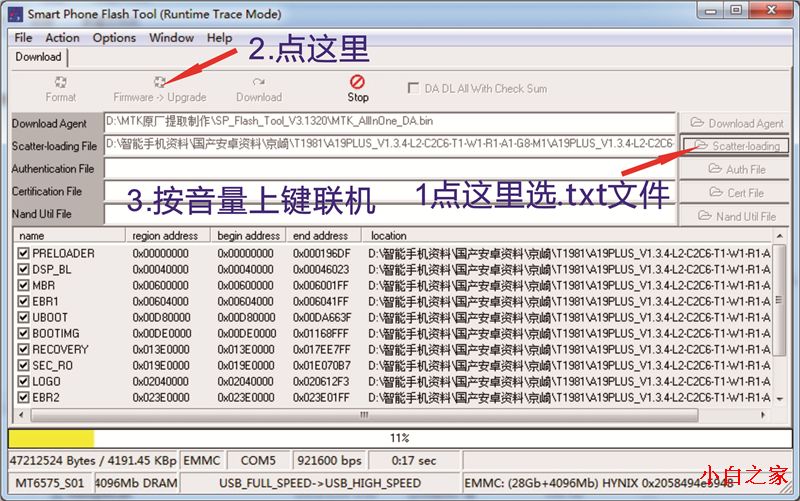Click the location column header
The width and height of the screenshot is (800, 501).
tap(567, 236)
